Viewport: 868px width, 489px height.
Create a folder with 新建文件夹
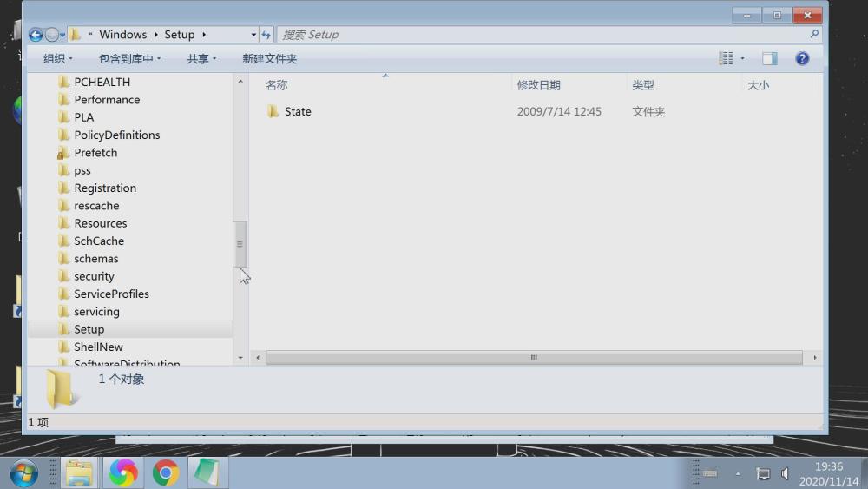pos(270,59)
